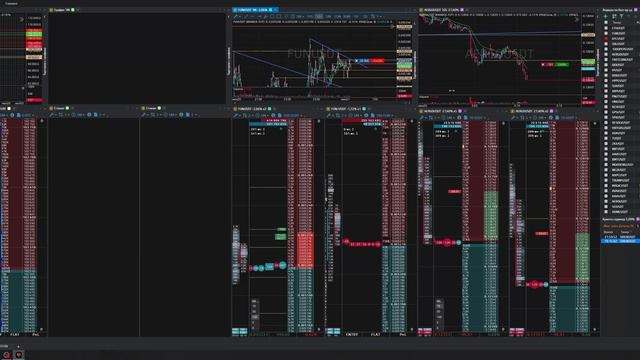Click the second taskbar app icon at the bottom left

19,355
